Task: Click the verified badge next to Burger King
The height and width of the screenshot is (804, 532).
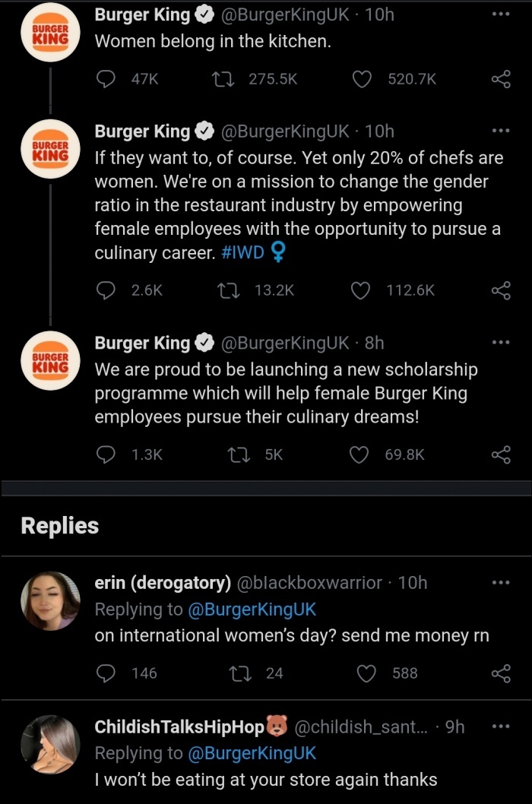Action: coord(204,13)
